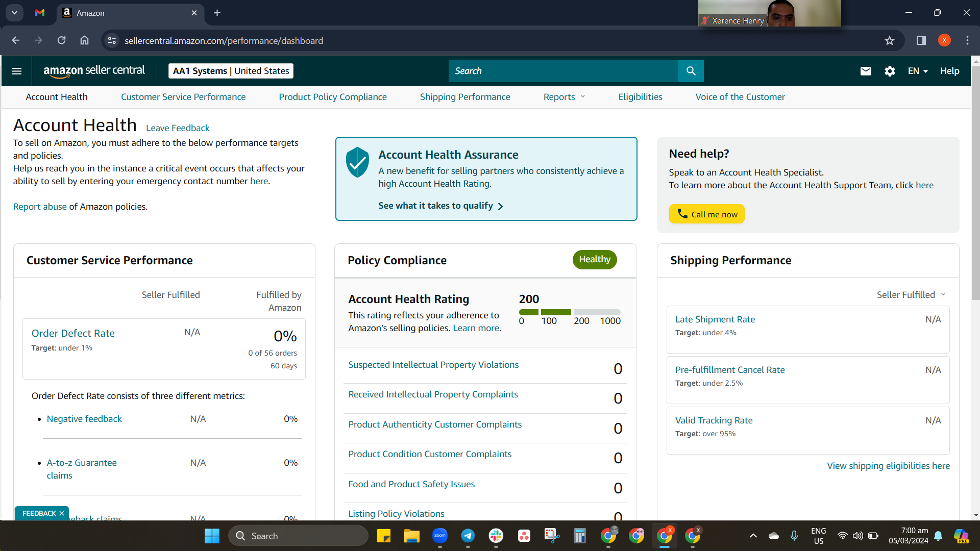Open Product Condition Customer Complaints
This screenshot has height=551, width=980.
click(x=430, y=454)
